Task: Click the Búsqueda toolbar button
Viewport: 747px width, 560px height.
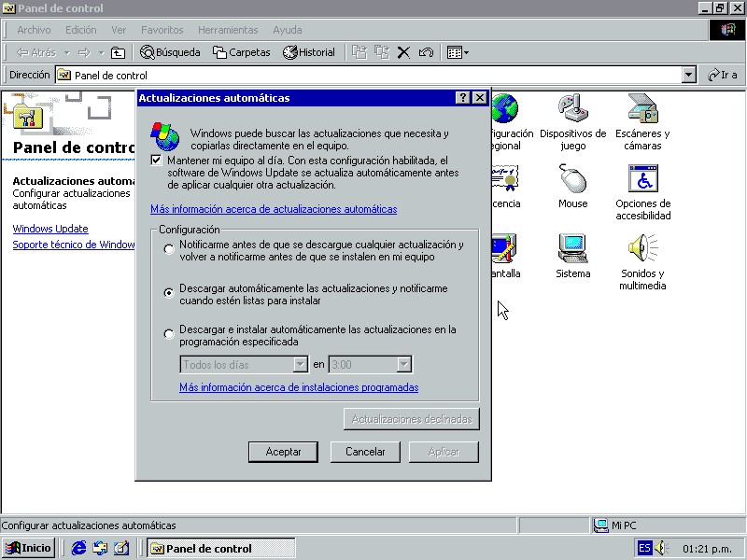Action: click(170, 52)
